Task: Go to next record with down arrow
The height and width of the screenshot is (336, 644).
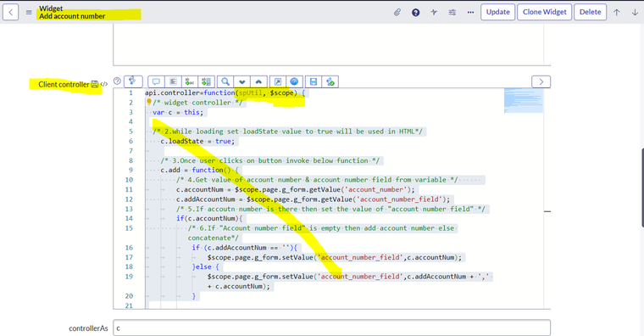Action: click(635, 13)
